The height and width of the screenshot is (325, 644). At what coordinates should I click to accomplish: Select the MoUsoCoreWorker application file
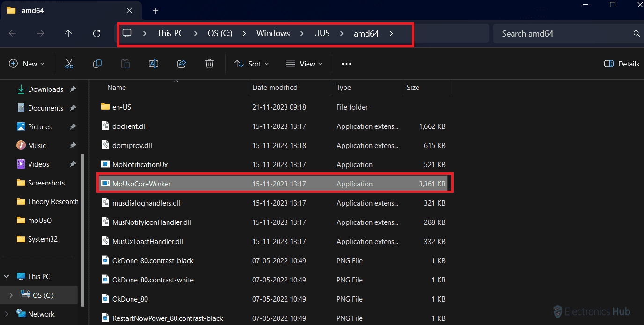tap(141, 184)
